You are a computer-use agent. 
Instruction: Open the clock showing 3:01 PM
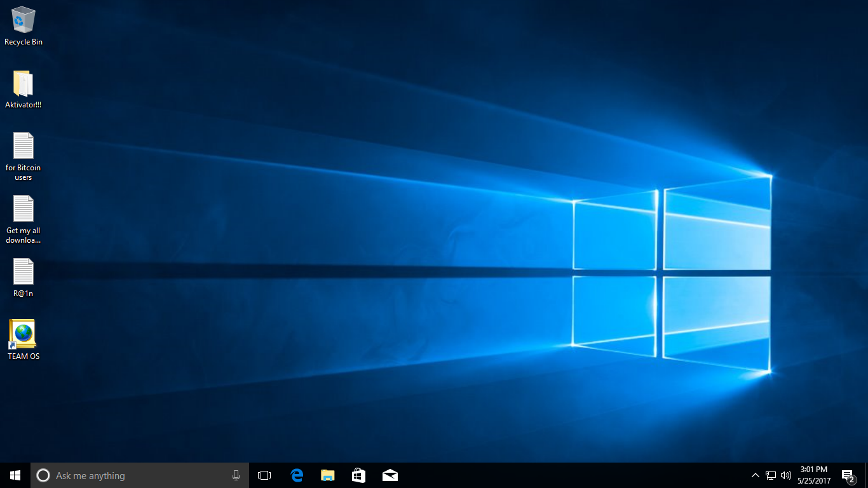pos(814,475)
